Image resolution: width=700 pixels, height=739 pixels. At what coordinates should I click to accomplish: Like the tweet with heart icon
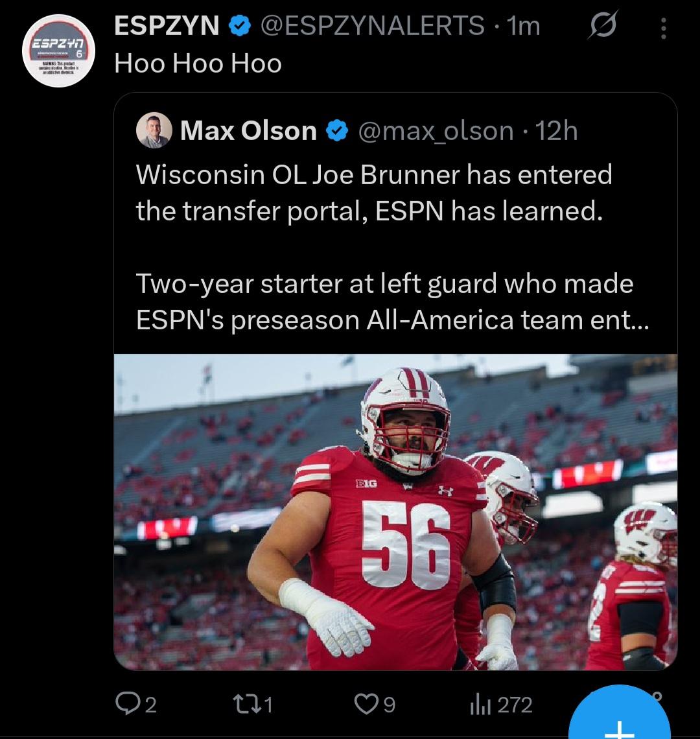coord(367,704)
